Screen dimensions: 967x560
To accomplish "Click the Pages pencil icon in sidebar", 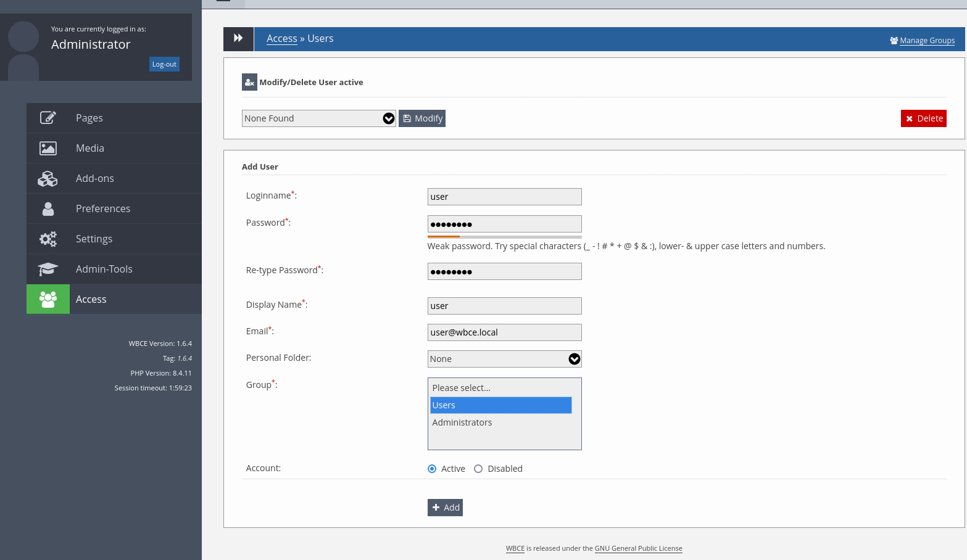I will [48, 118].
